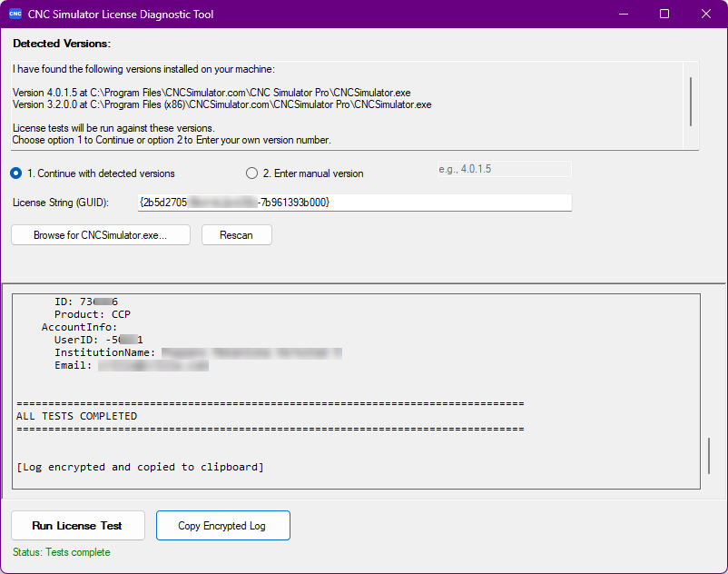Run the license test
728x574 pixels.
pyautogui.click(x=78, y=525)
